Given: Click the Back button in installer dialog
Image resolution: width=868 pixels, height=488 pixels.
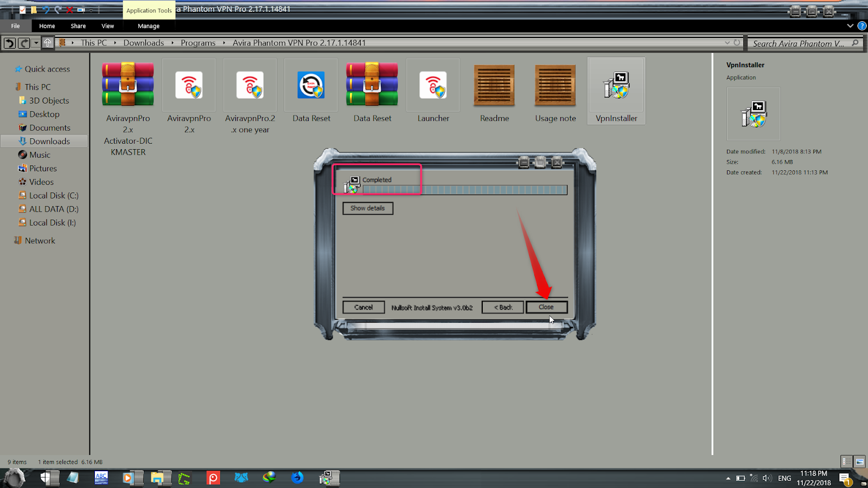Looking at the screenshot, I should point(503,307).
